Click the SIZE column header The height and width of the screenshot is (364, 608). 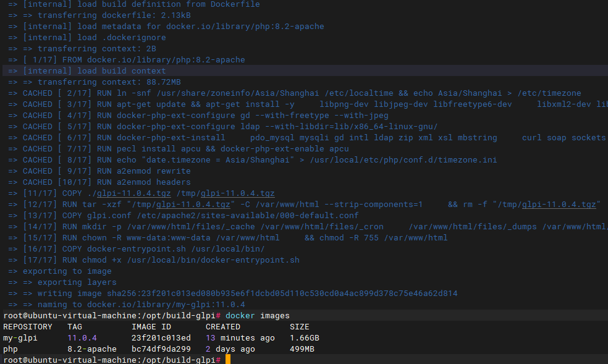pyautogui.click(x=299, y=327)
